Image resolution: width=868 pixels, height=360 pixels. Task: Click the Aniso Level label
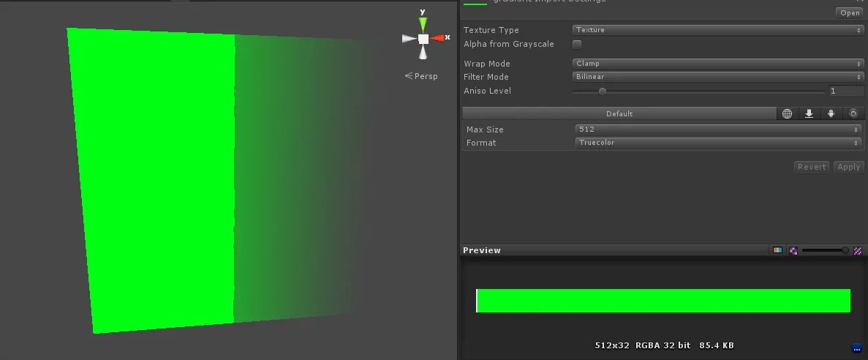487,91
